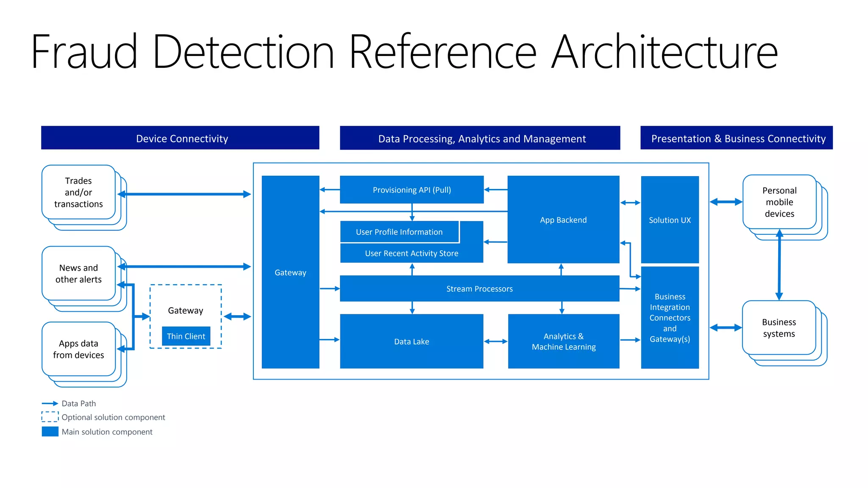Click the Stream Processors bar
868x488 pixels.
click(x=479, y=288)
